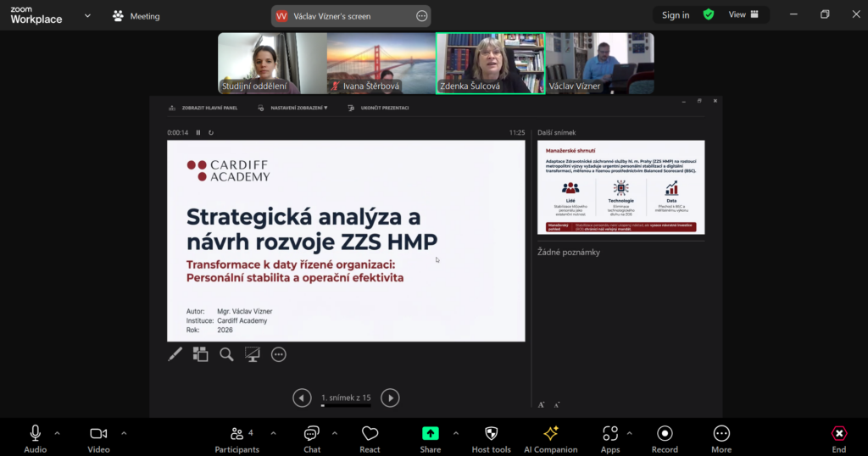Viewport: 868px width, 456px height.
Task: Open the pen and laser pointer tools
Action: (x=175, y=354)
